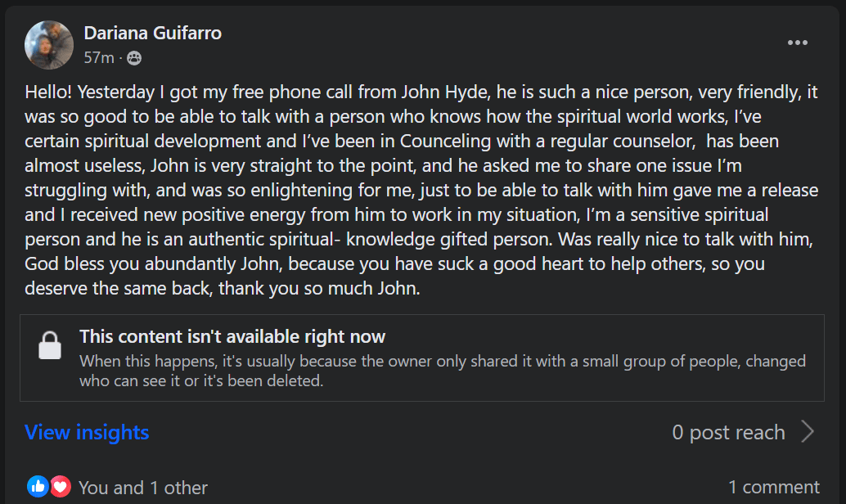
Task: Click the audience privacy icon beside 57m
Action: (x=134, y=58)
